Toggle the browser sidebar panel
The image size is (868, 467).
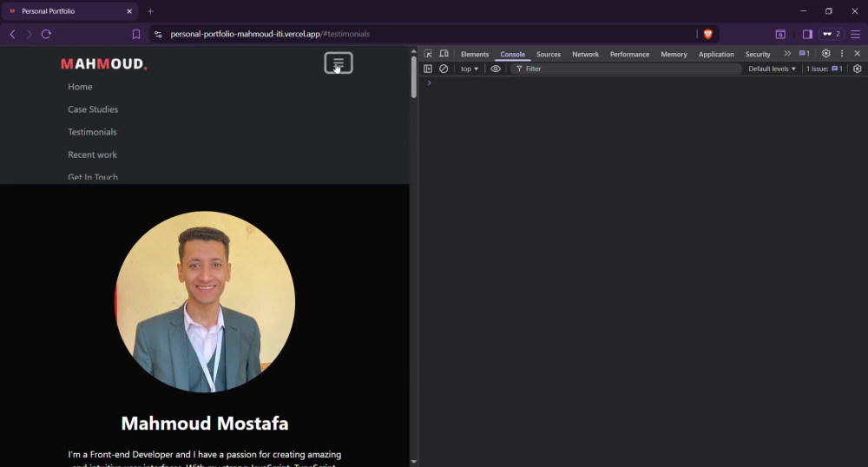pyautogui.click(x=807, y=35)
